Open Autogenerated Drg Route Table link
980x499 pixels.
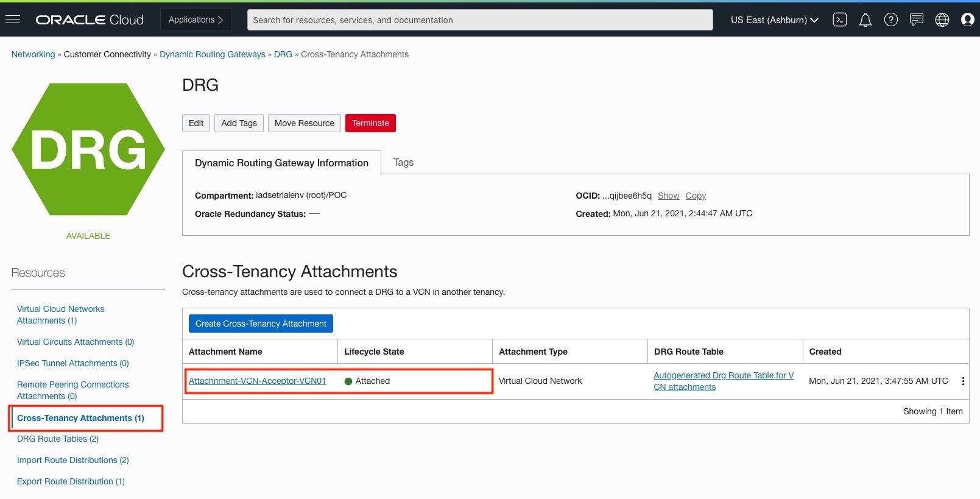[724, 381]
